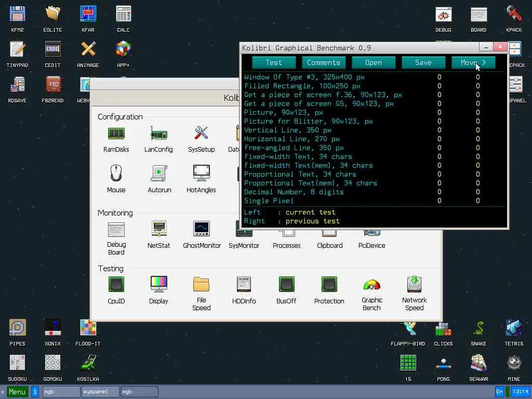532x399 pixels.
Task: Open Debug Board in Monitoring section
Action: (x=116, y=230)
